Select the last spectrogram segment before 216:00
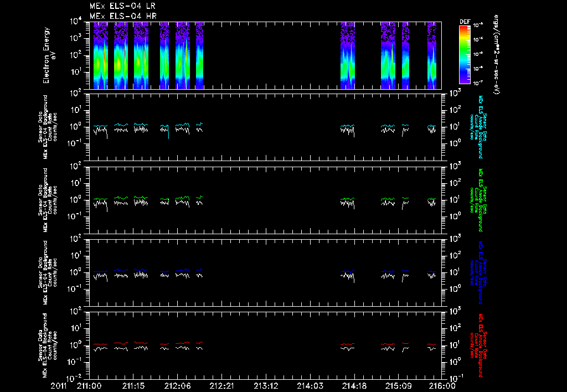Image resolution: width=567 pixels, height=392 pixels. 432,55
